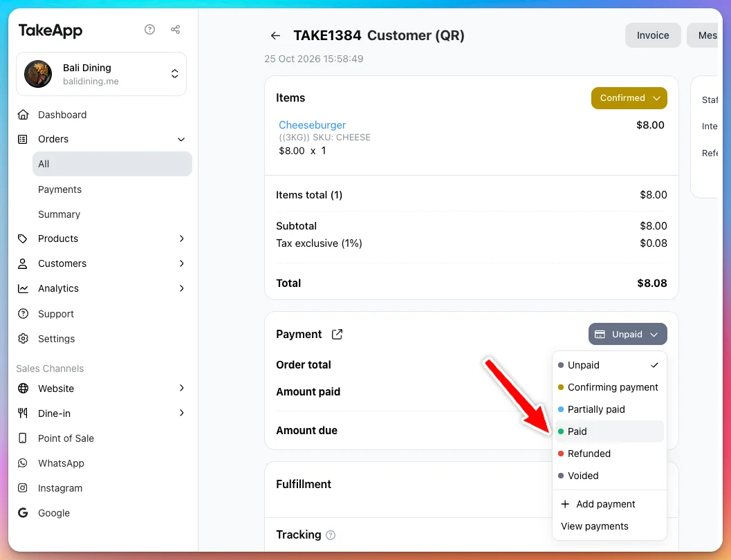Toggle the Unpaid payment status dropdown
731x560 pixels.
(627, 334)
